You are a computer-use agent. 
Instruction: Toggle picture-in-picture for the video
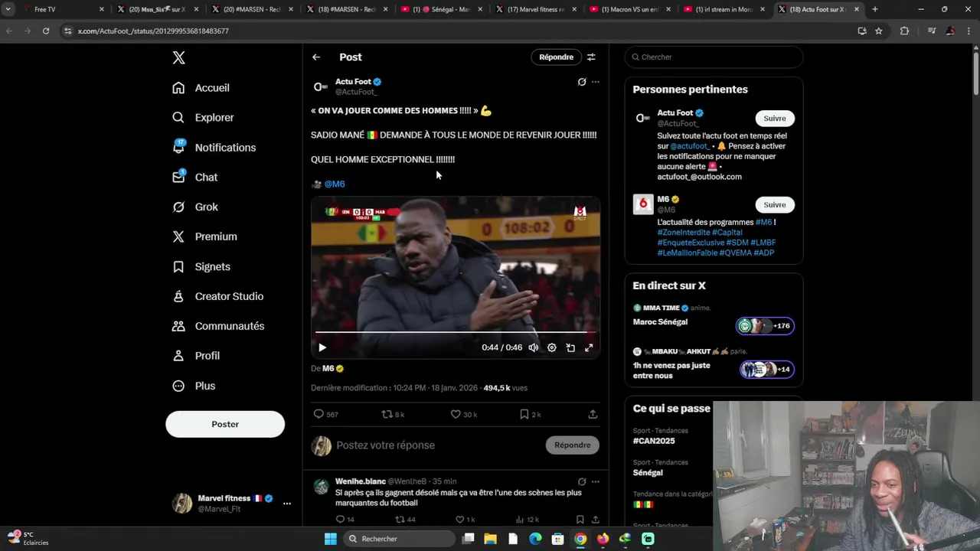570,348
